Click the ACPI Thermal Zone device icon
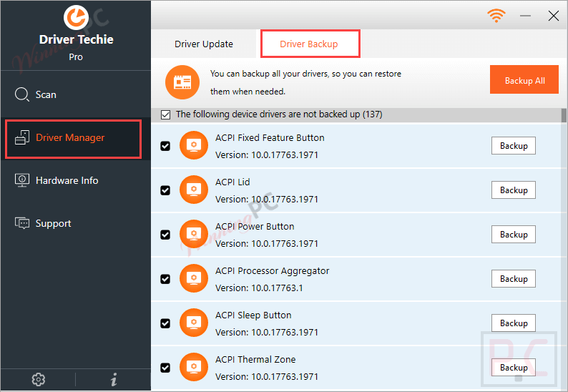Viewport: 568px width, 392px height. pos(194,367)
